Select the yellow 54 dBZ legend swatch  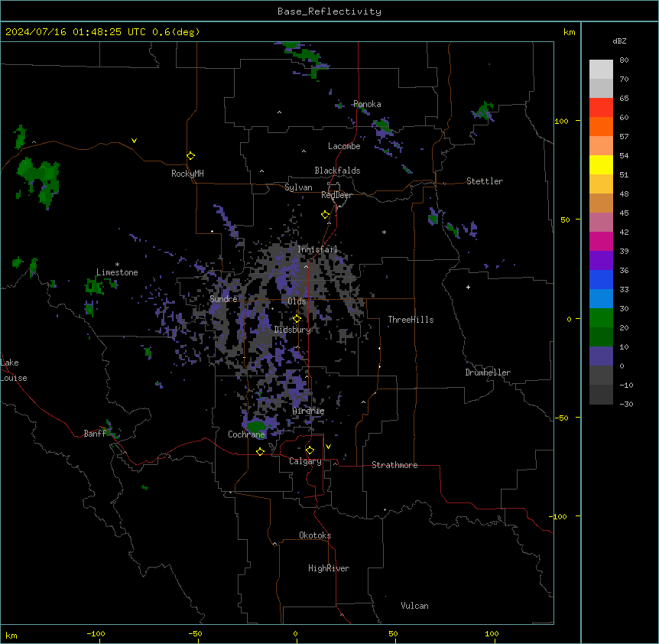[601, 164]
